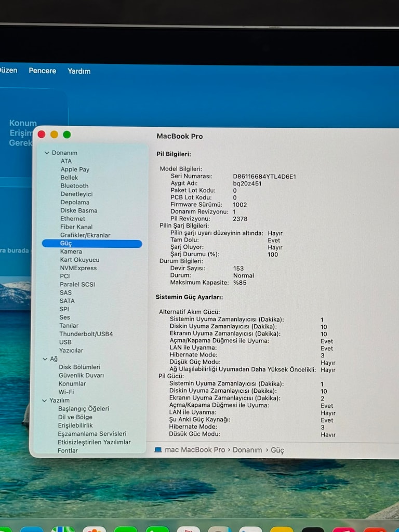The image size is (399, 532).
Task: Click the device name bq20z451
Action: tap(247, 183)
